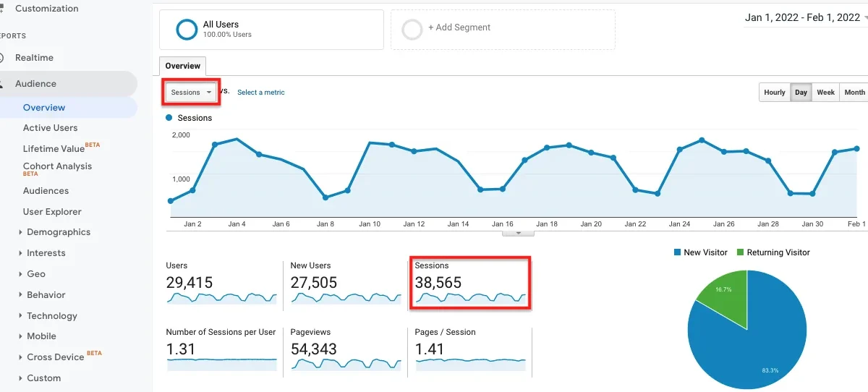
Task: Click the All Users segment circle icon
Action: pos(187,29)
